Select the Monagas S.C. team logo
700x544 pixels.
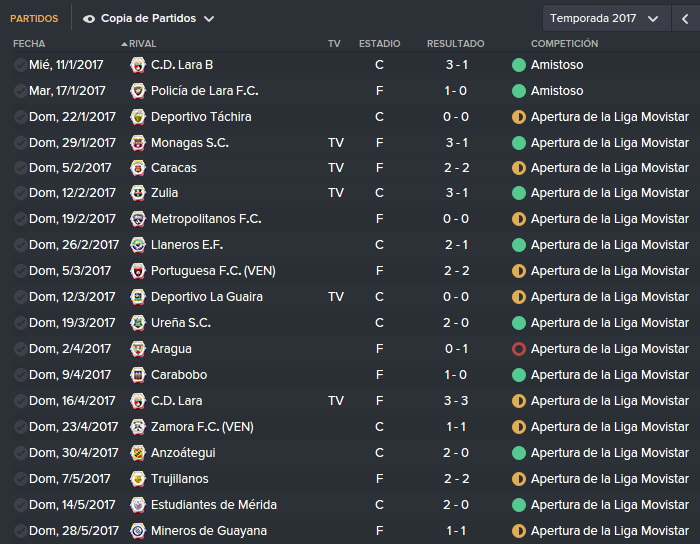point(138,143)
